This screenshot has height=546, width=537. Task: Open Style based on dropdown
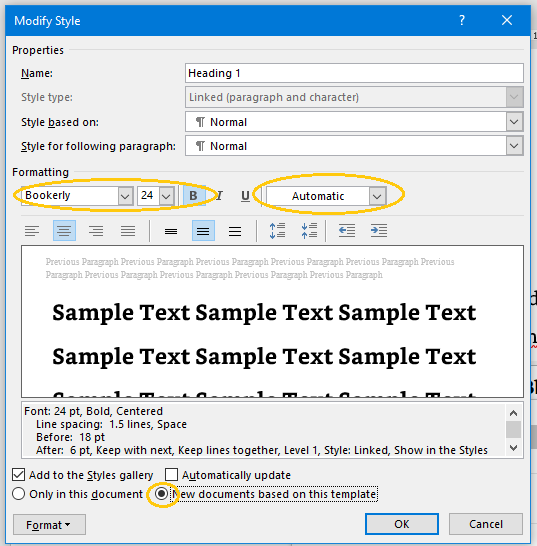tap(514, 122)
